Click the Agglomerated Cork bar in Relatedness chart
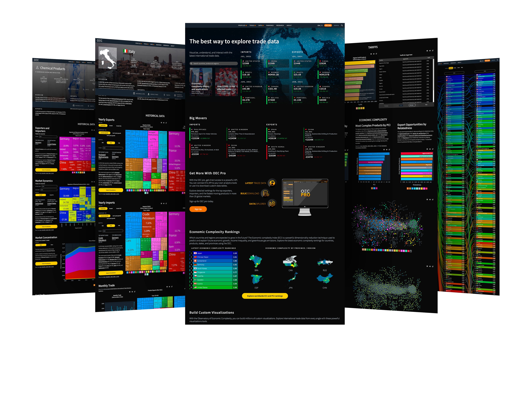Image resolution: width=532 pixels, height=399 pixels. 417,153
